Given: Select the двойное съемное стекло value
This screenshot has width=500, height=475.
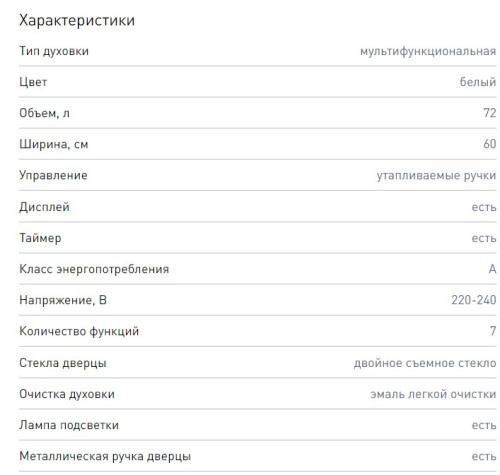Looking at the screenshot, I should 425,363.
